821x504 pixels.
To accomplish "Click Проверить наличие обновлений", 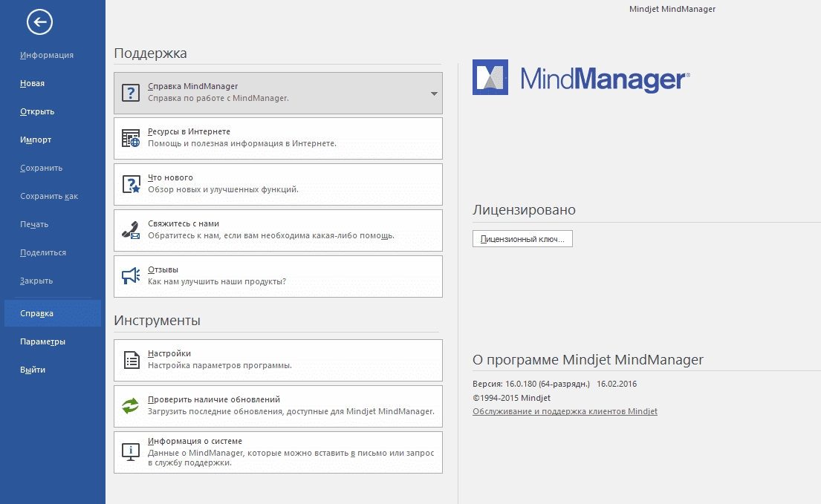I will click(278, 406).
